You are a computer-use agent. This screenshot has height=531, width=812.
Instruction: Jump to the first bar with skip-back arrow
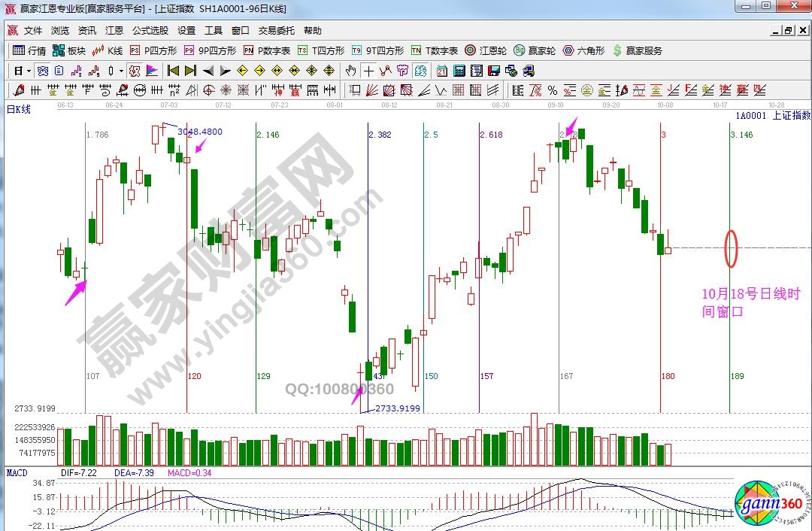[x=172, y=71]
